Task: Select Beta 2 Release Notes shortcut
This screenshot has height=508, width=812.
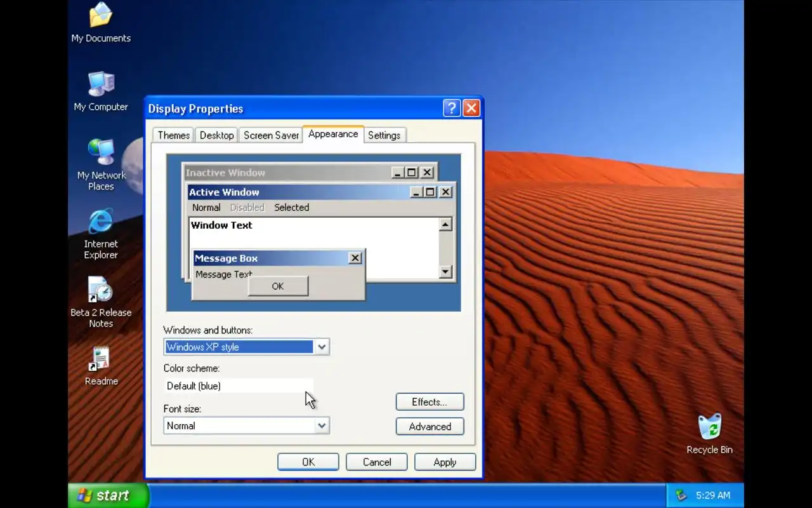Action: pos(101,302)
